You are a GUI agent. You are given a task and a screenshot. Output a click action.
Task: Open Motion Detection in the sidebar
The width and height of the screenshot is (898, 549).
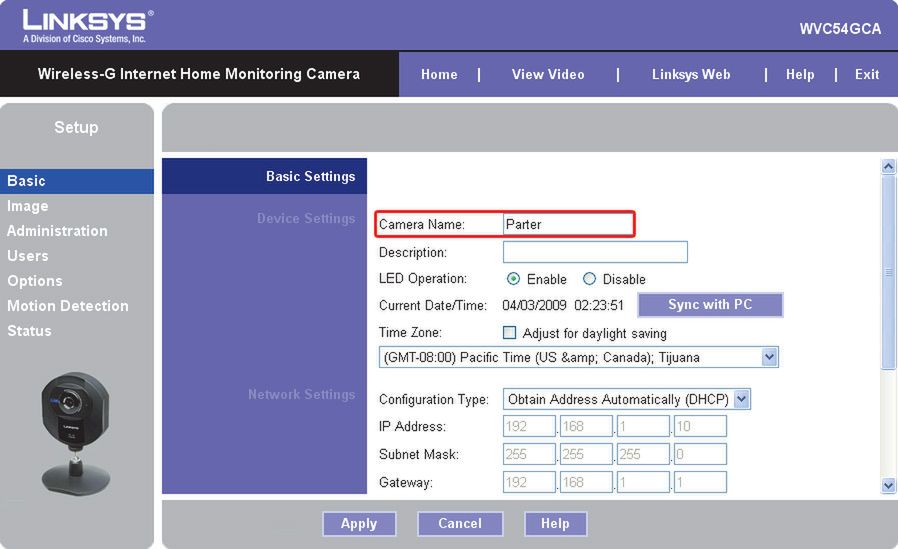pyautogui.click(x=68, y=306)
